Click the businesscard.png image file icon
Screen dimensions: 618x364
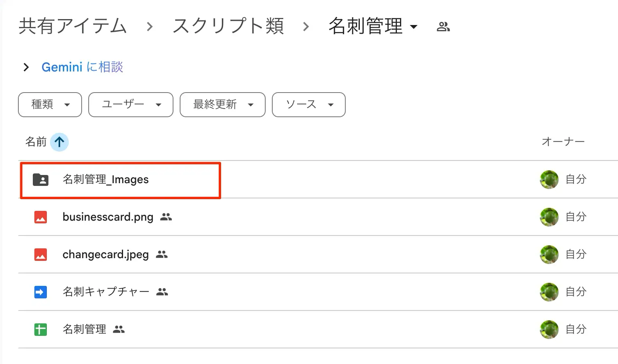tap(41, 217)
